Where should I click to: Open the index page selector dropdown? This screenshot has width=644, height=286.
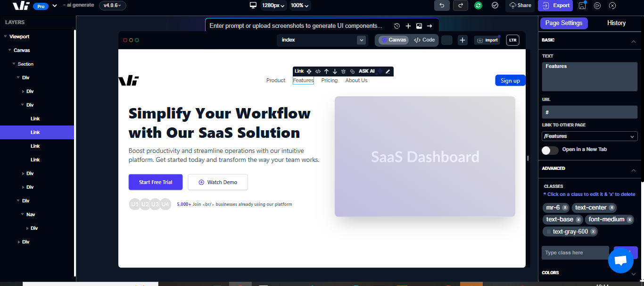[x=322, y=40]
